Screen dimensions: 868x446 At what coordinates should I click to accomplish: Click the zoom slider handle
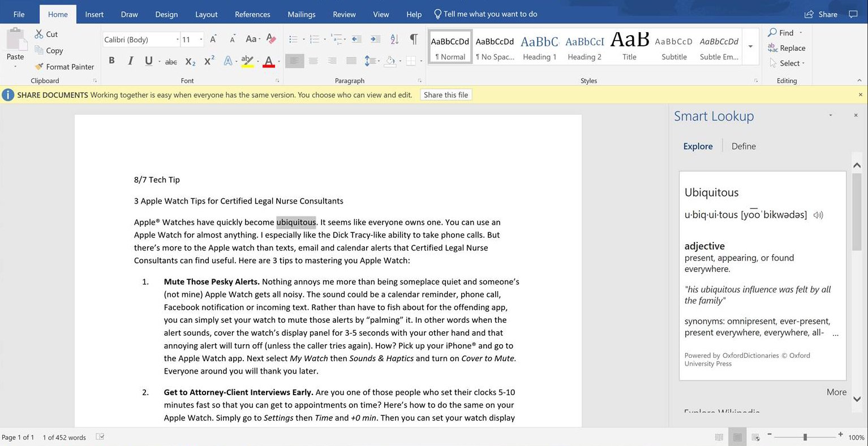tap(805, 437)
